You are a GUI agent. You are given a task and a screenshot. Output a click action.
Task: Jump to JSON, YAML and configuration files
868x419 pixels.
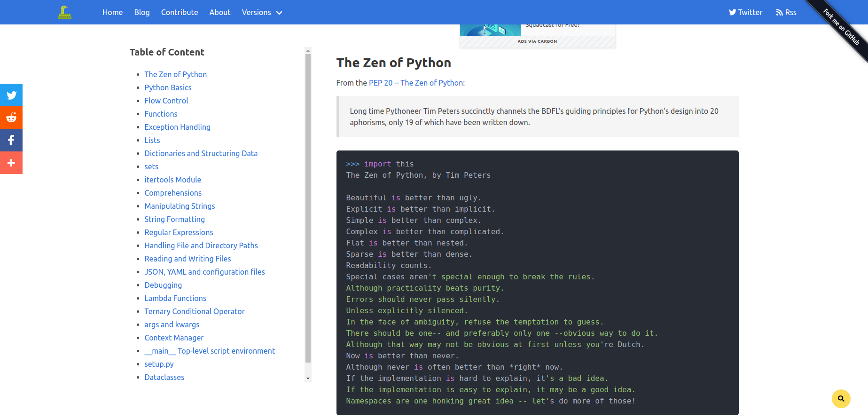(x=204, y=272)
